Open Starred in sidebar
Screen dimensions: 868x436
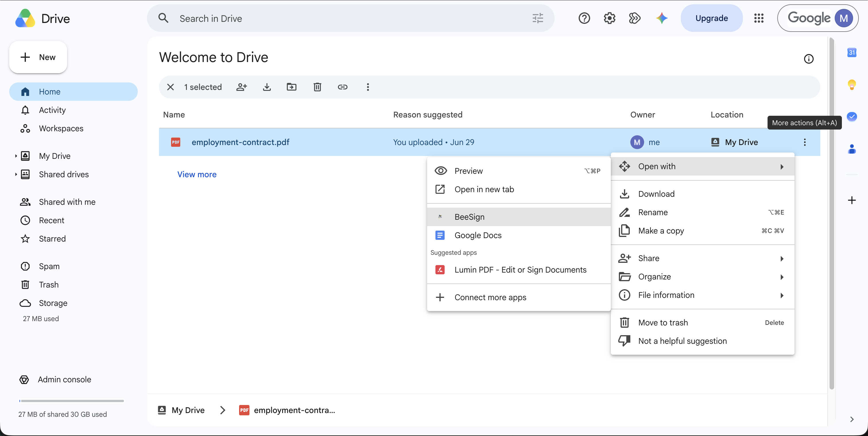[73, 239]
